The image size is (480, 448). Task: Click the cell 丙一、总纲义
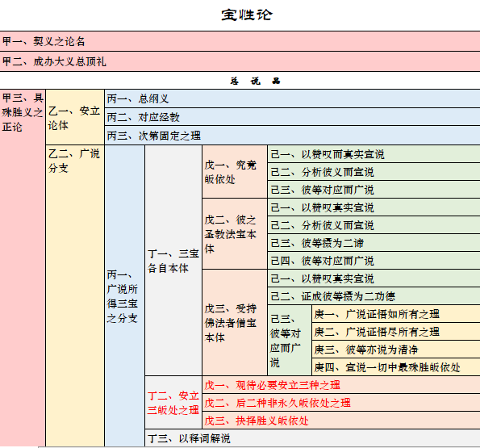[292, 98]
